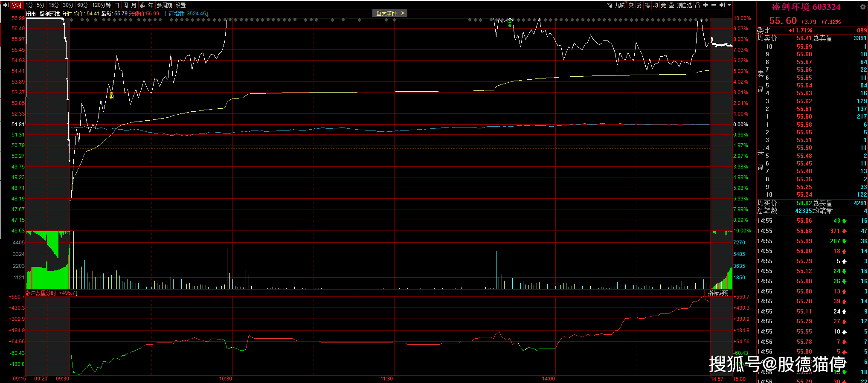Screen dimensions: 868x383
Task: Click the lock icon in the toolbar
Action: pos(698,5)
